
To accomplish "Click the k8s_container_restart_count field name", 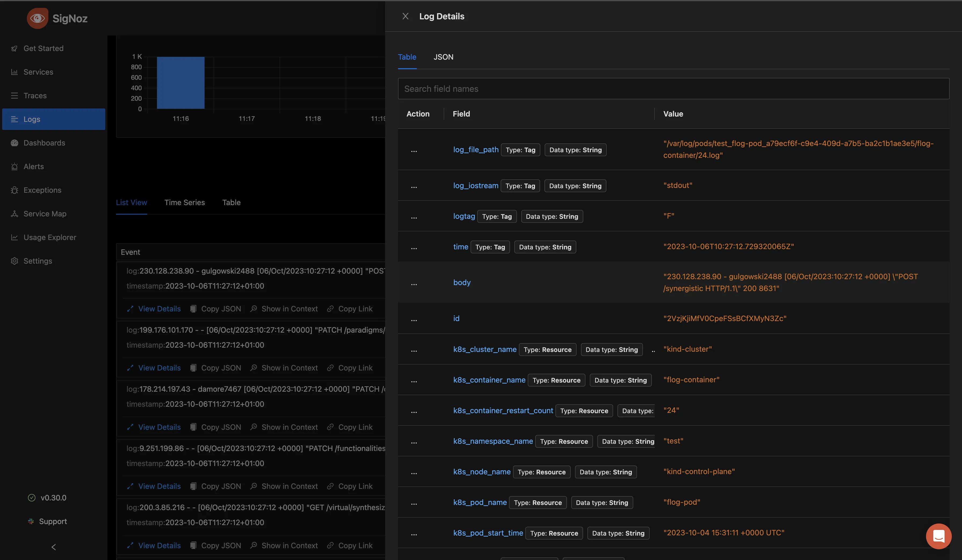I will coord(503,410).
